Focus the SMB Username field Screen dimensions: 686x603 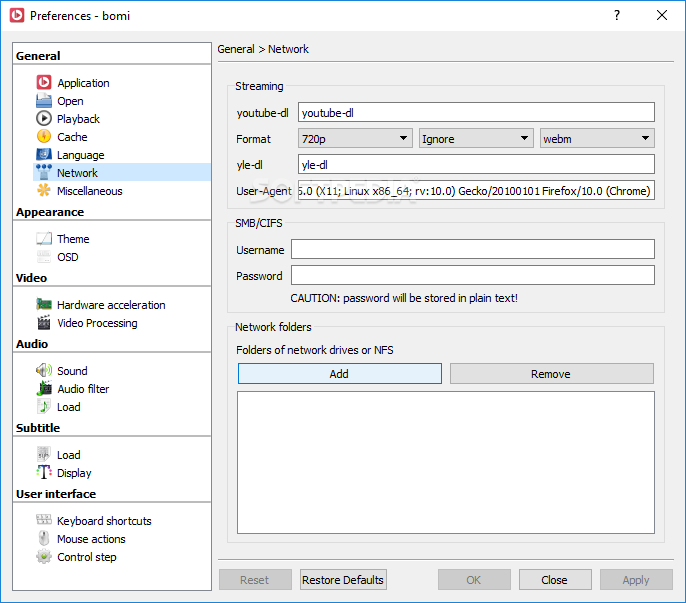[x=472, y=249]
